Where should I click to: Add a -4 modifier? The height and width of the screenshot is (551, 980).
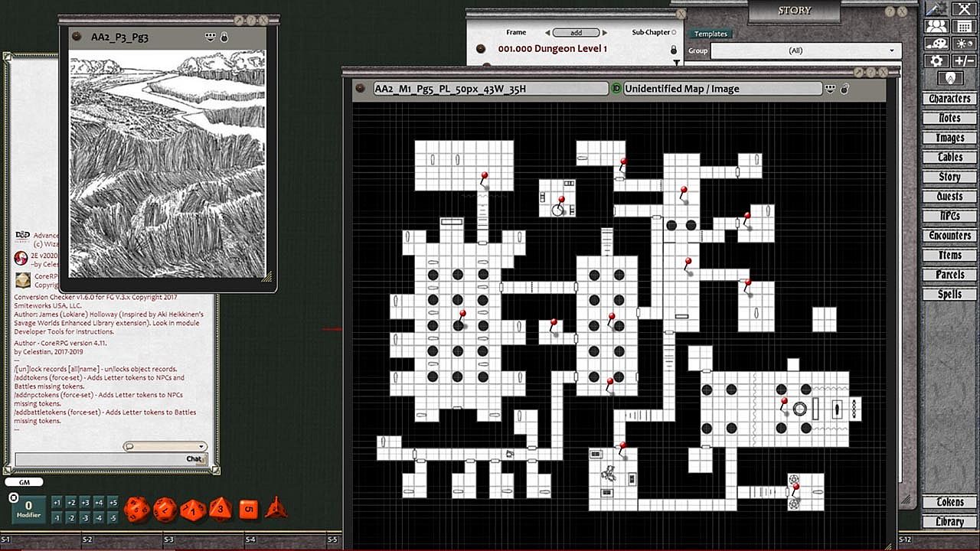99,518
